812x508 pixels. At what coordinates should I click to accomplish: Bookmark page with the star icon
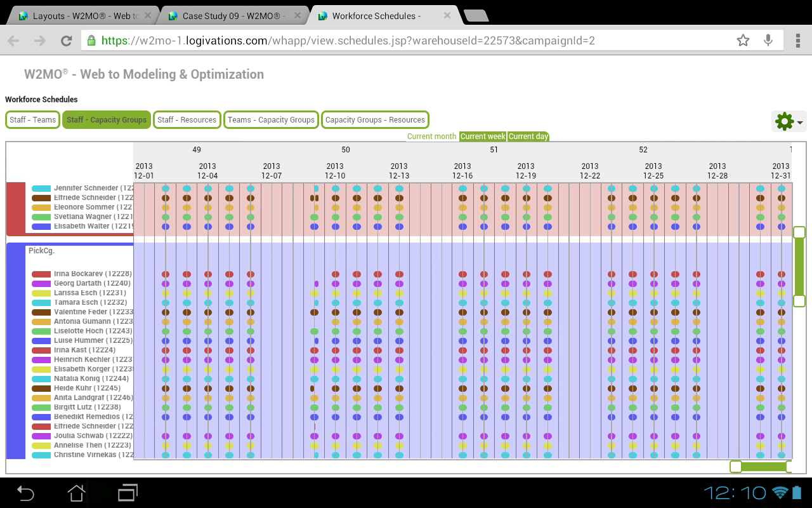[x=743, y=41]
